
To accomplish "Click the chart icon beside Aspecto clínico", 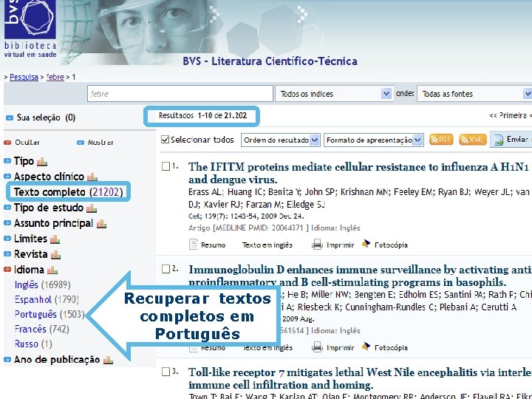I will [92, 177].
